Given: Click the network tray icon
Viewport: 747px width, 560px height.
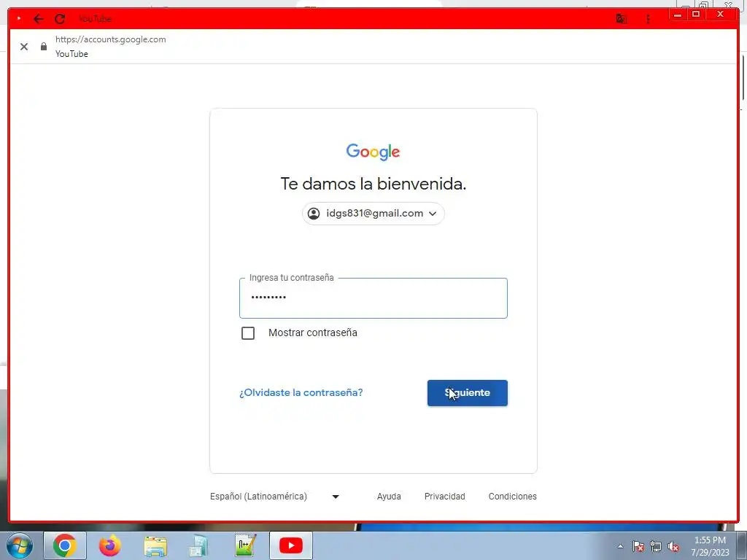Looking at the screenshot, I should 656,547.
